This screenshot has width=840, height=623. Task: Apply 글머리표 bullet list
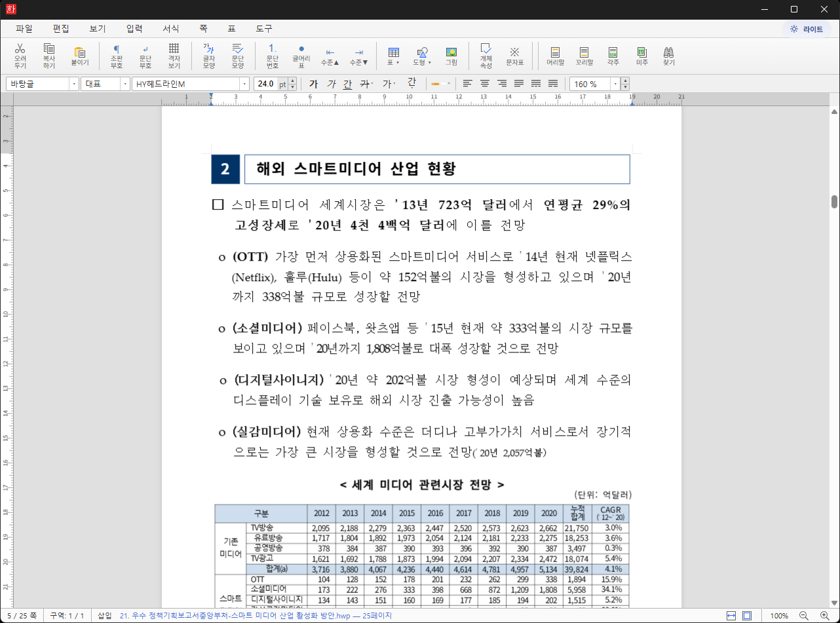coord(301,56)
